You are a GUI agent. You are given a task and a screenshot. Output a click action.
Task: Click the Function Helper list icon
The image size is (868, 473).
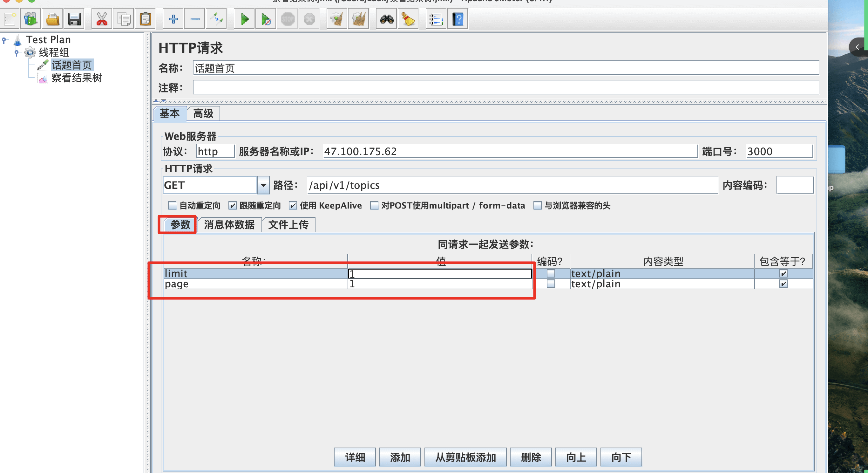click(x=436, y=19)
